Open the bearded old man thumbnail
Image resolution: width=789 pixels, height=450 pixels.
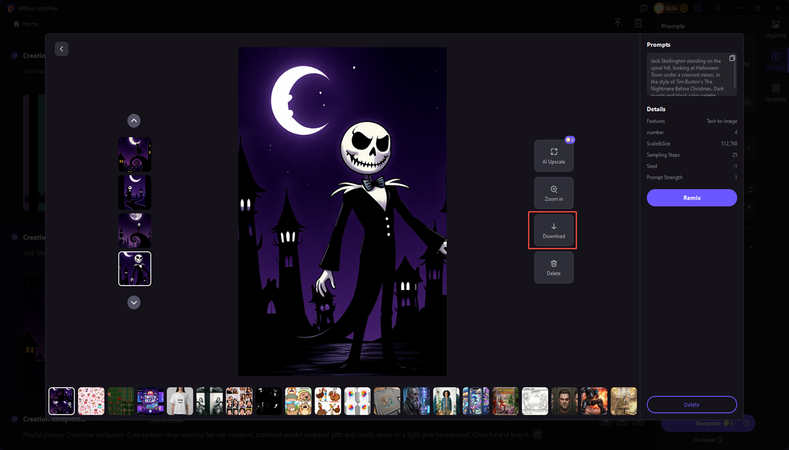(417, 401)
